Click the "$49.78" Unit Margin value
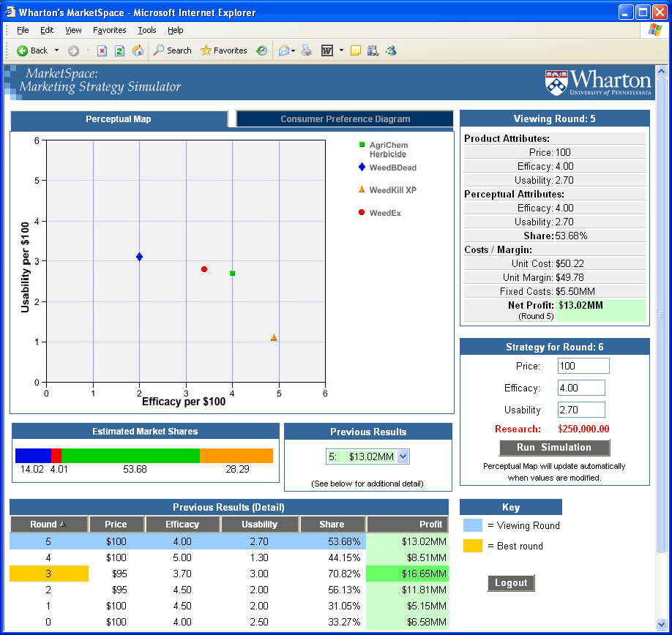 (570, 277)
